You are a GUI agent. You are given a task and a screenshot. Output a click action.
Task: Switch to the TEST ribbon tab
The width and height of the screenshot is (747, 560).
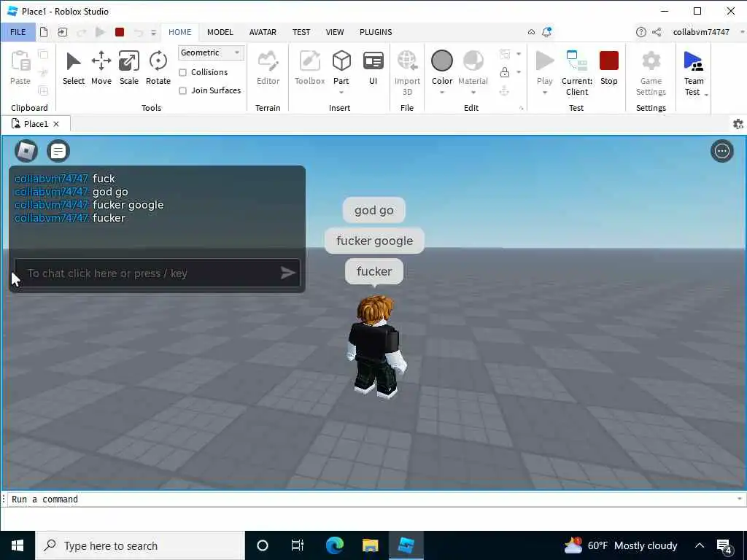[x=301, y=32]
